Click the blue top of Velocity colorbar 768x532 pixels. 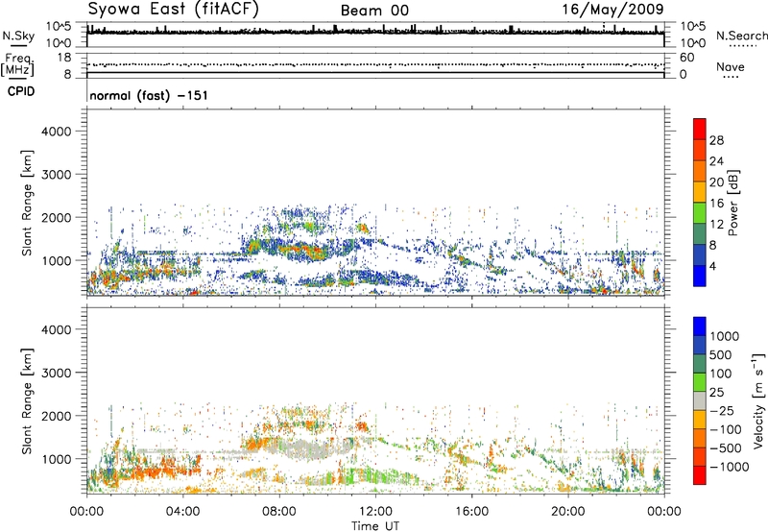pyautogui.click(x=700, y=326)
